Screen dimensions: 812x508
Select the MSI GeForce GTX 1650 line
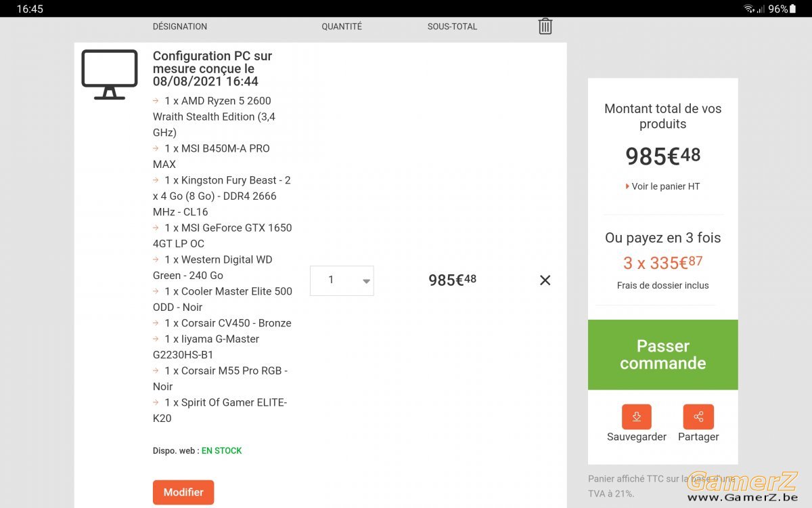(222, 236)
